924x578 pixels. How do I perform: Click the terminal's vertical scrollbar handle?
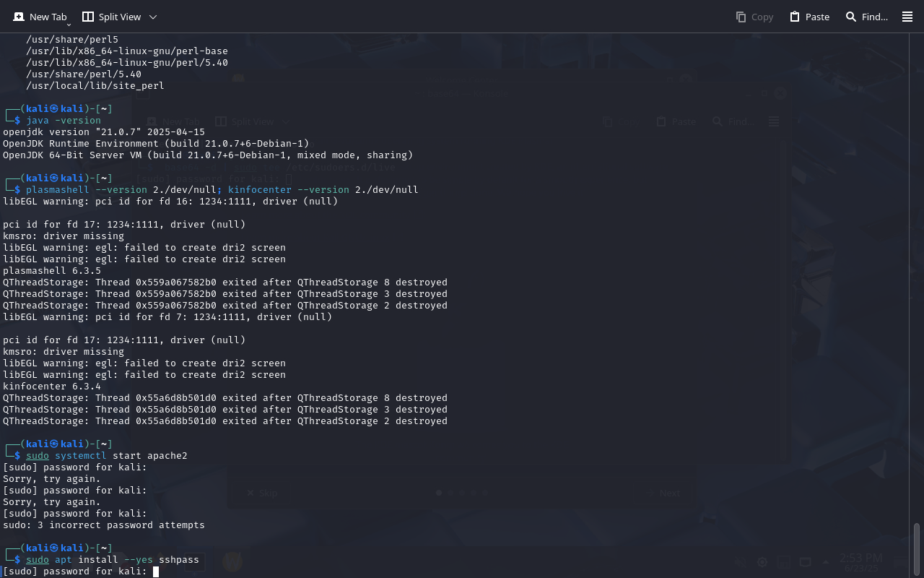[918, 548]
